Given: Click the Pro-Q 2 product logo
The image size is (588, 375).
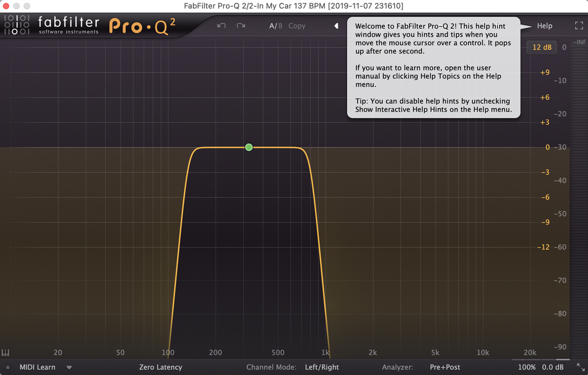Looking at the screenshot, I should 142,25.
